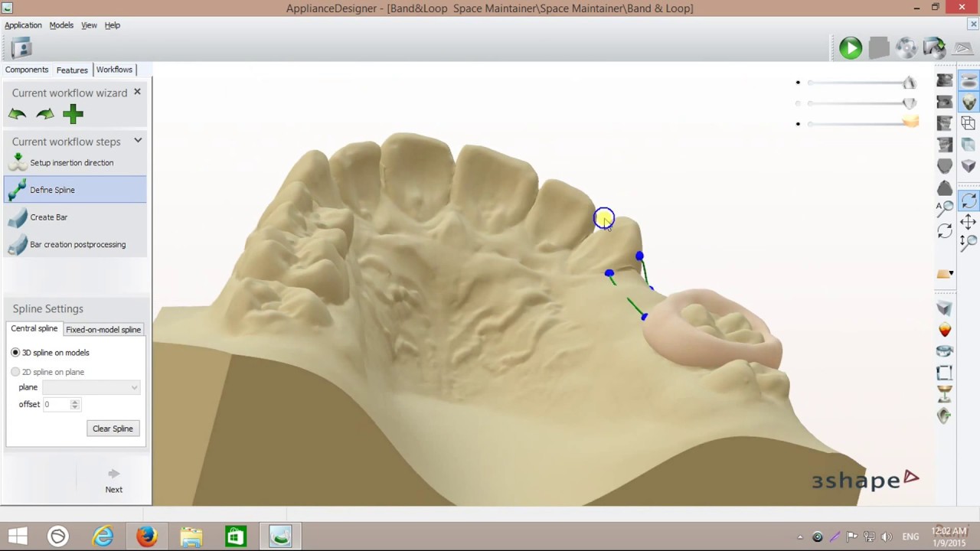
Task: Click the third jaw view preset icon
Action: (945, 124)
